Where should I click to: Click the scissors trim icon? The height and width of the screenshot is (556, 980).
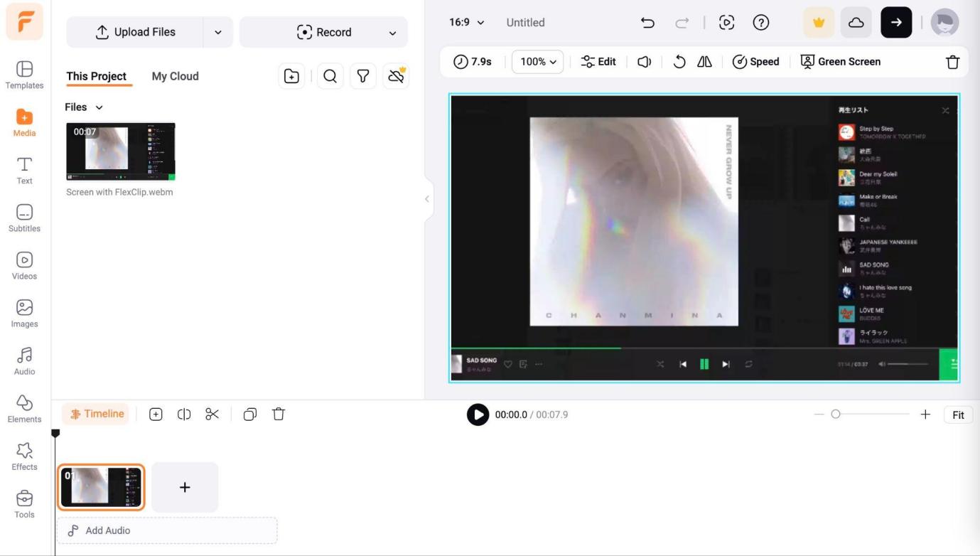[212, 414]
